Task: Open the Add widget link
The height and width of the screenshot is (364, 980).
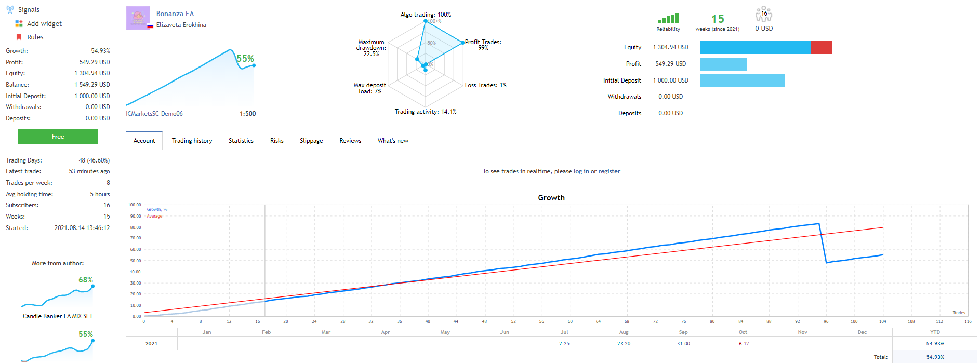Action: [44, 23]
